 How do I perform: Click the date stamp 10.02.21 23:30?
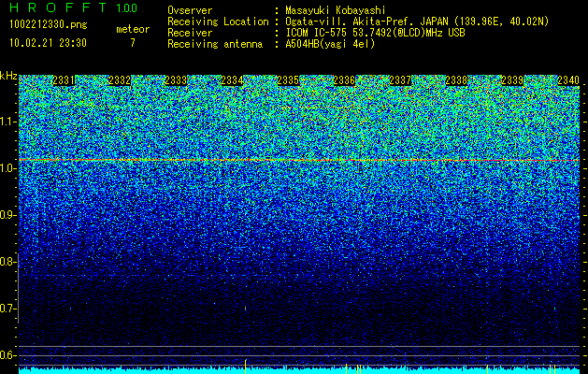pos(48,43)
